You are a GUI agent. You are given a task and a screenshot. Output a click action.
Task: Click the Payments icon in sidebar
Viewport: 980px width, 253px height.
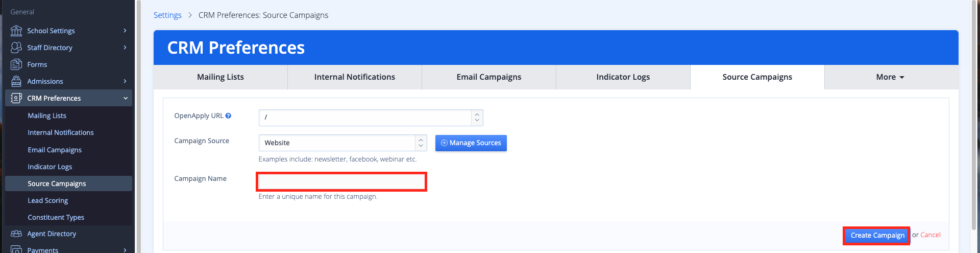16,249
